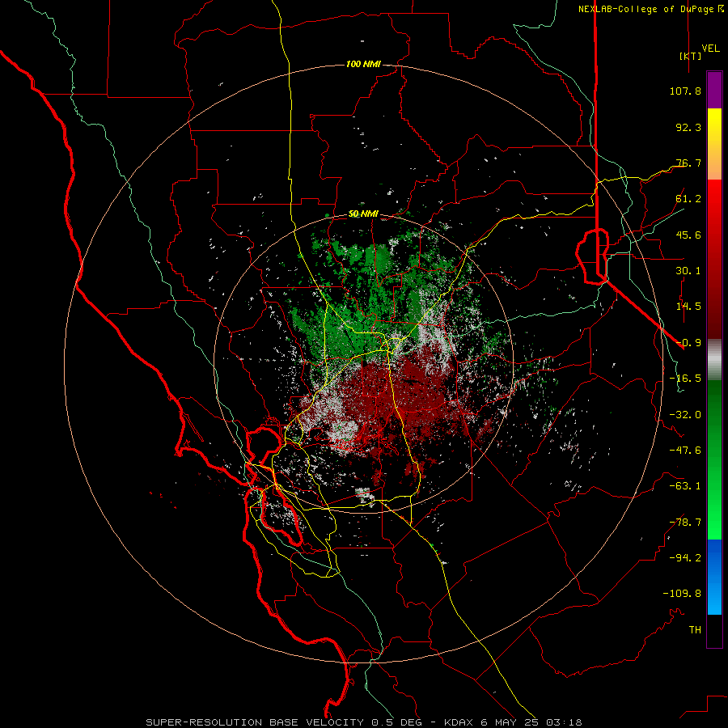Click the 50 NMI range ring label
The image size is (728, 728).
coord(363,214)
